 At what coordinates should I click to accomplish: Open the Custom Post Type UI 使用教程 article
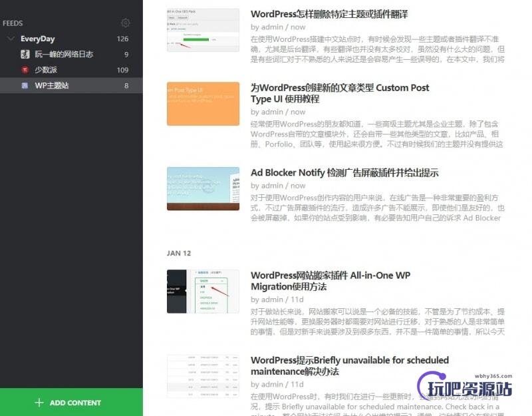(x=340, y=93)
